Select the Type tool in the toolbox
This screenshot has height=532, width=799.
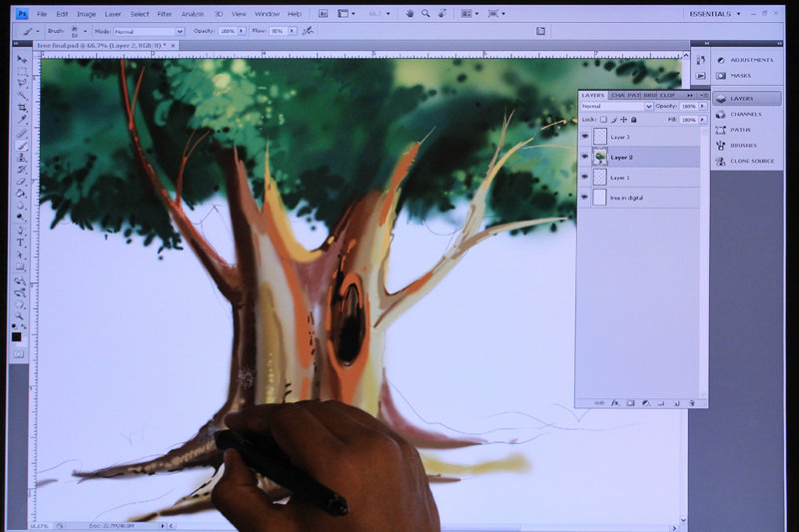click(21, 243)
